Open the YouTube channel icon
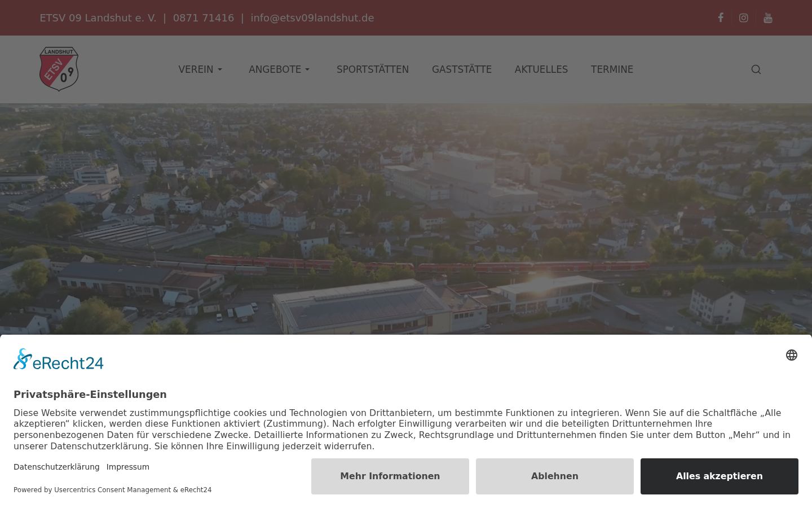This screenshot has height=508, width=812. tap(768, 18)
